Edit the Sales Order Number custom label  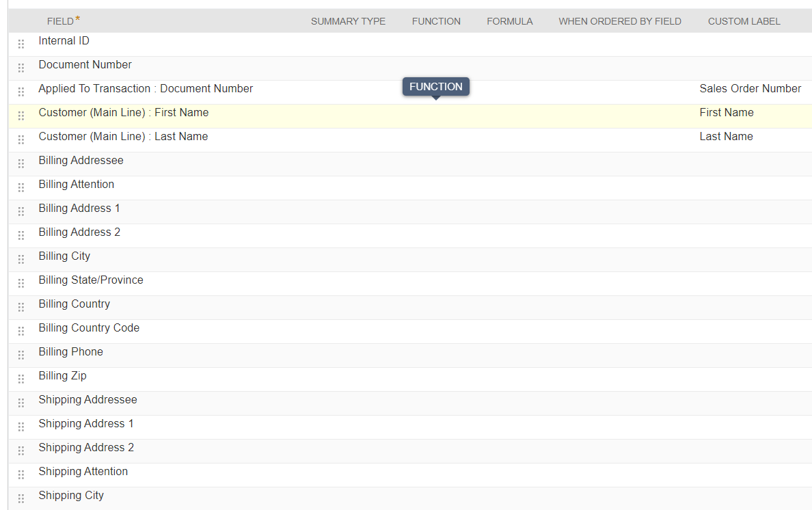pos(750,88)
